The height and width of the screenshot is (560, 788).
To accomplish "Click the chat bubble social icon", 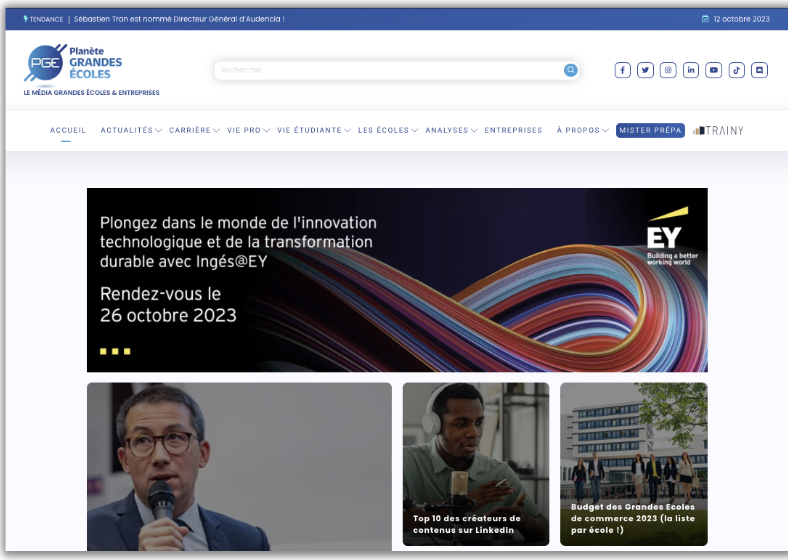I will [x=759, y=70].
